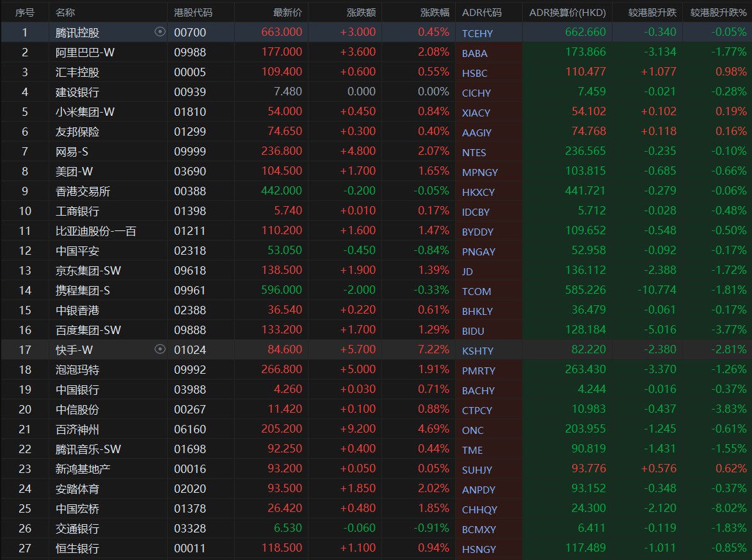Click the circle icon beside 快手-W
Image resolution: width=752 pixels, height=560 pixels.
coord(160,349)
